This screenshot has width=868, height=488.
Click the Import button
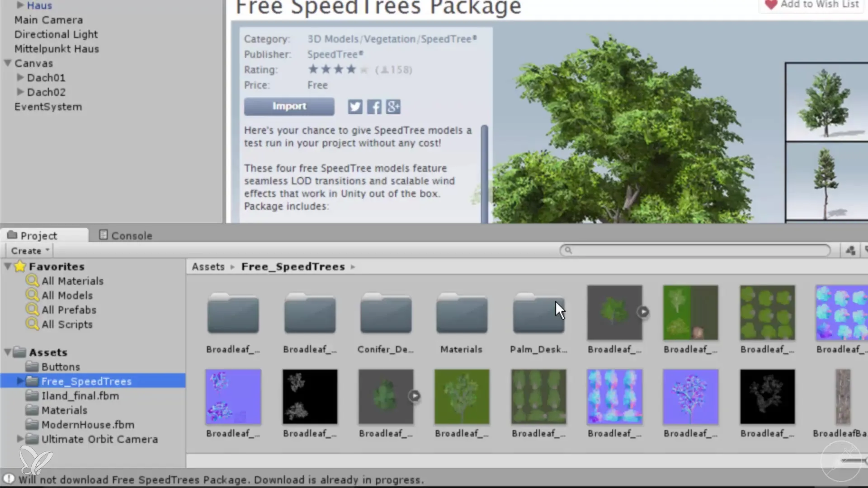point(289,106)
